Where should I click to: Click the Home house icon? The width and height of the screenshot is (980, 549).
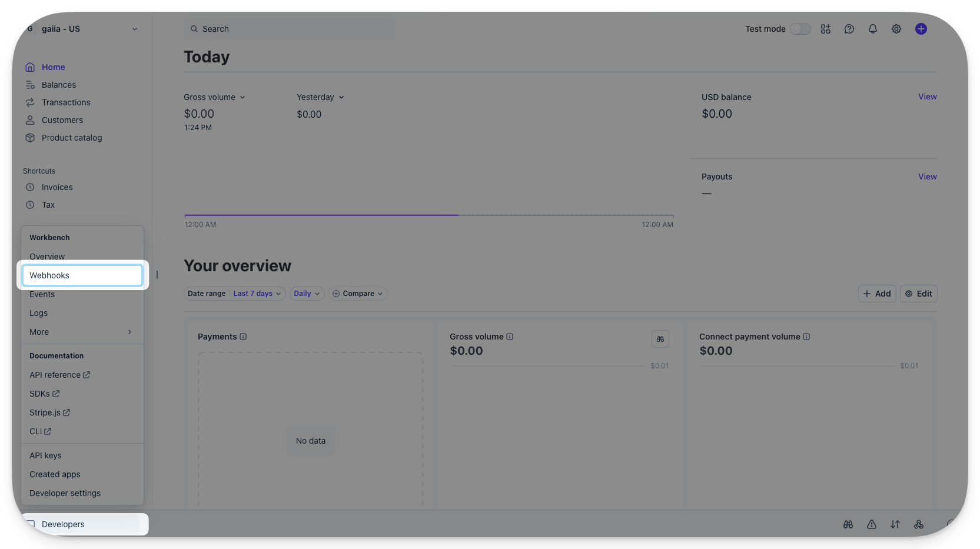(30, 67)
